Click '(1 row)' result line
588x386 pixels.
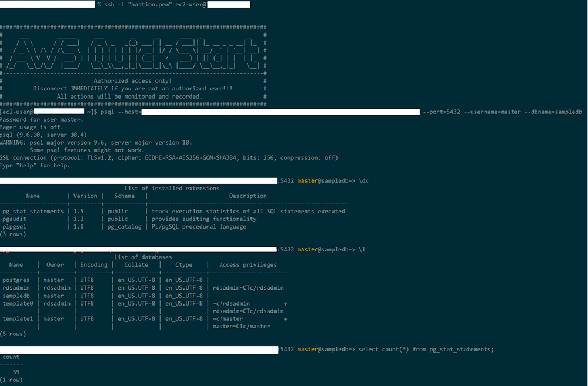[x=11, y=380]
